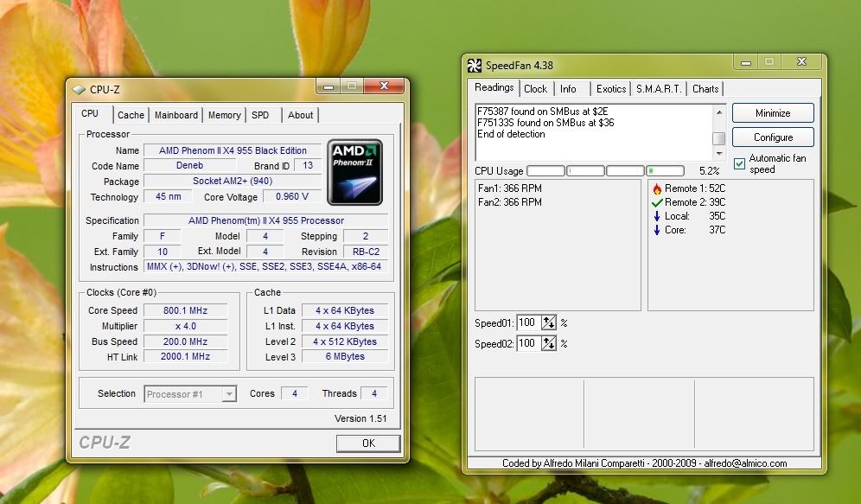Click the Brand ID 13 value

308,166
